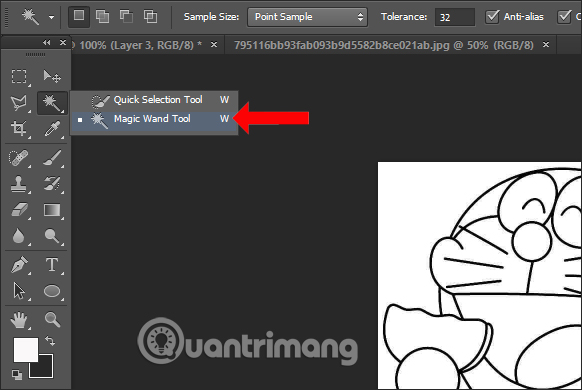
Task: Click the Tolerance value field
Action: point(454,17)
